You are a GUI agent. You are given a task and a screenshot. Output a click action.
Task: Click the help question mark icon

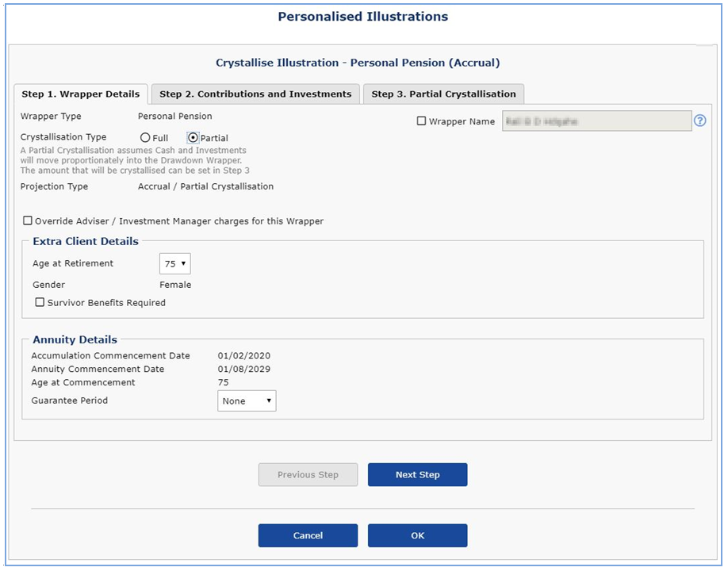tap(699, 121)
